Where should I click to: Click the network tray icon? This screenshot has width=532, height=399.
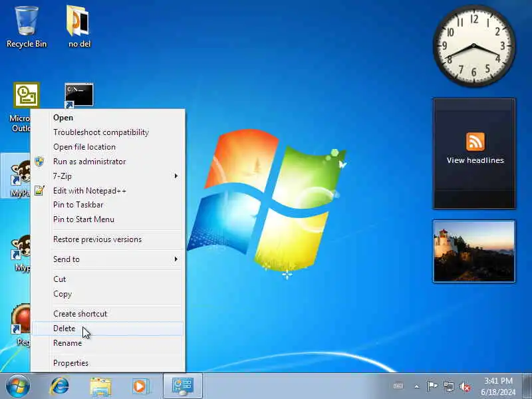[448, 386]
